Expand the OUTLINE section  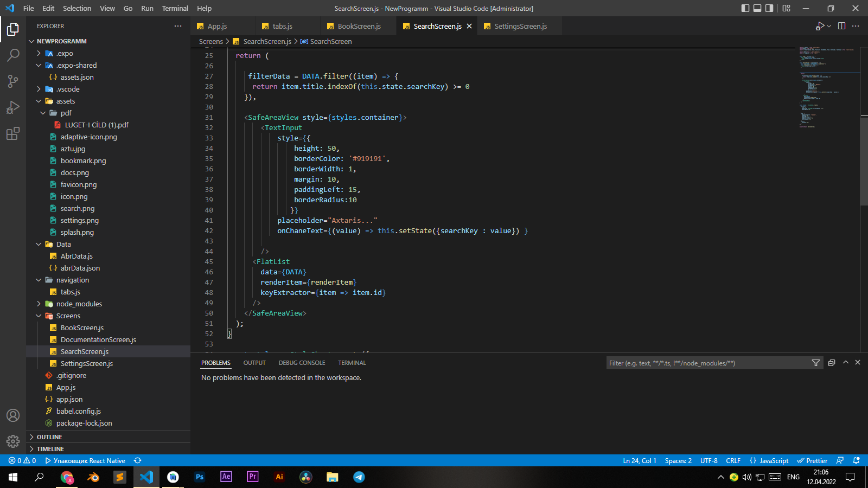click(x=108, y=437)
